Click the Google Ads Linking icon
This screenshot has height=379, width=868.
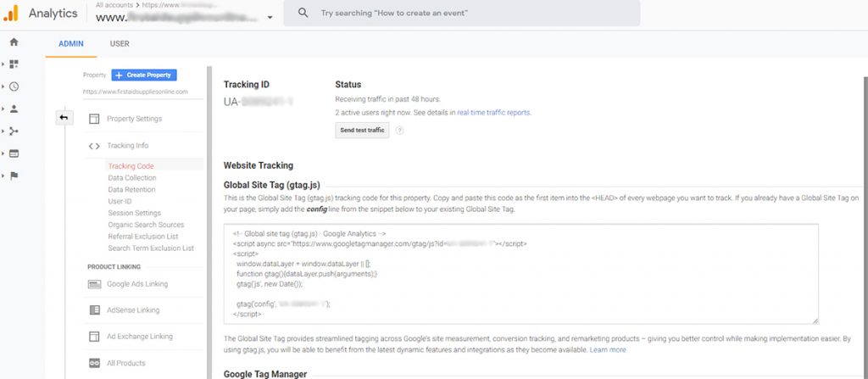95,284
